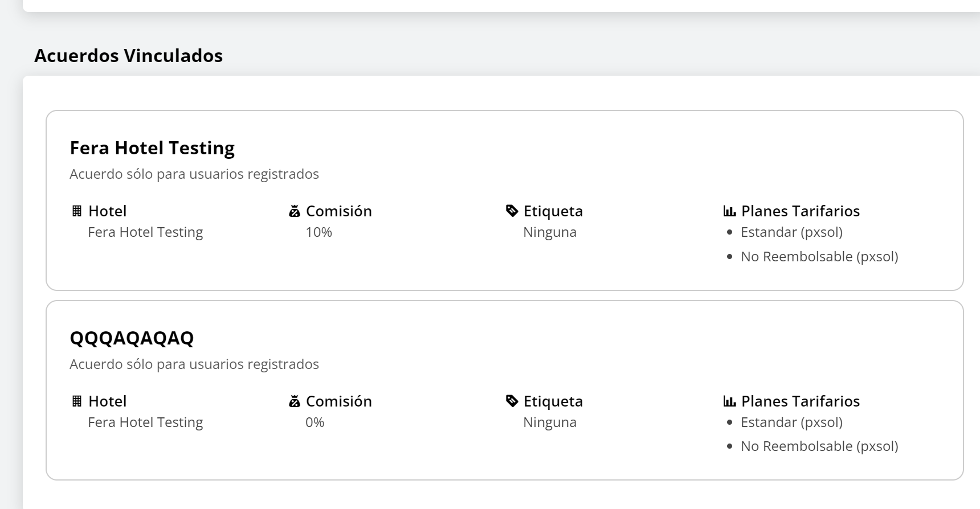Click the commission money bag icon in first card

pos(294,211)
